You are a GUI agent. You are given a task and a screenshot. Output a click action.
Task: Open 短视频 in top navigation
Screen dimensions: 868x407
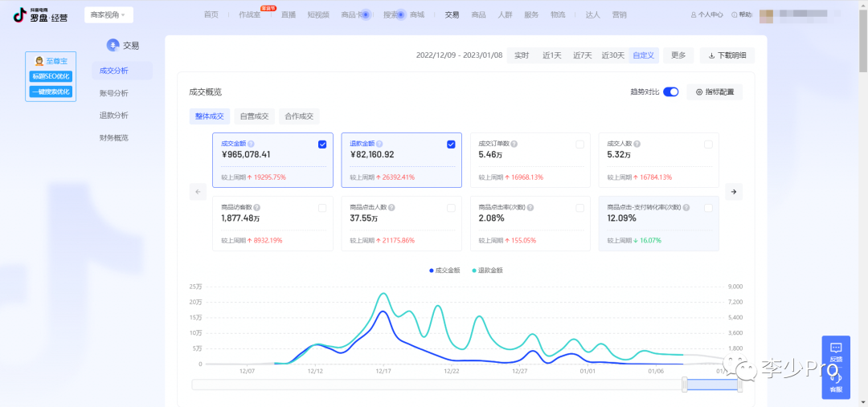pos(319,15)
